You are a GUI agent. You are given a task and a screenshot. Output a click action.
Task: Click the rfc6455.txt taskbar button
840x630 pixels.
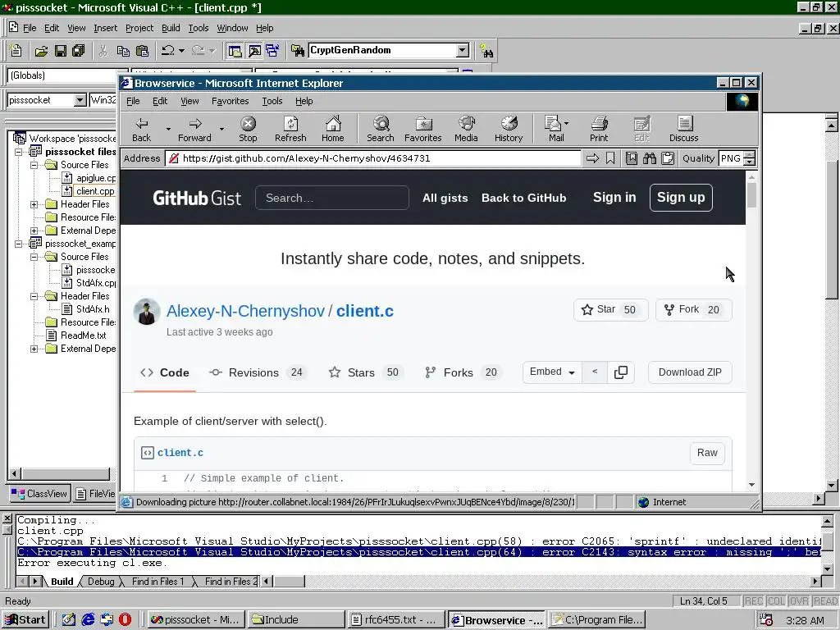397,620
